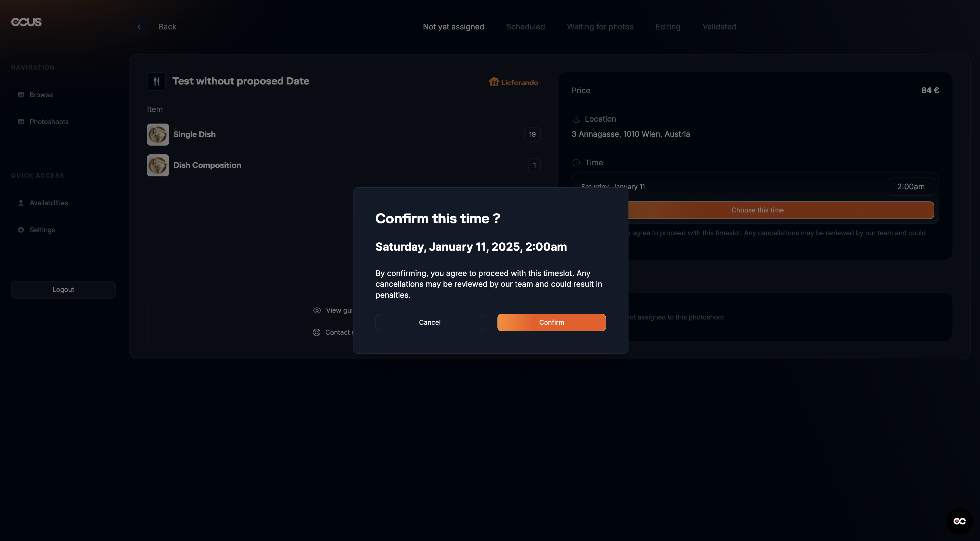The image size is (980, 541).
Task: Click the fork and knife icon
Action: 156,81
